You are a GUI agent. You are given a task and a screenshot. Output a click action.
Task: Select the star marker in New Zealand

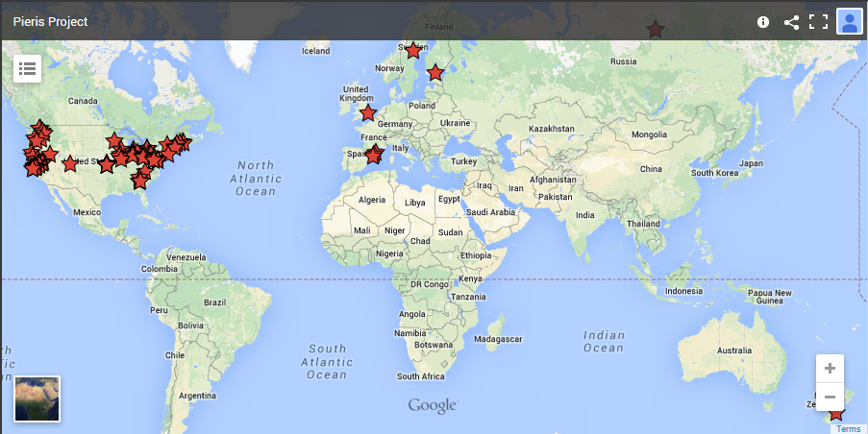tap(836, 413)
